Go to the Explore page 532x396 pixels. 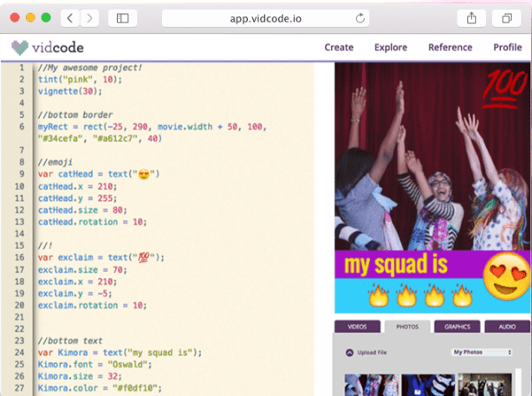(391, 48)
